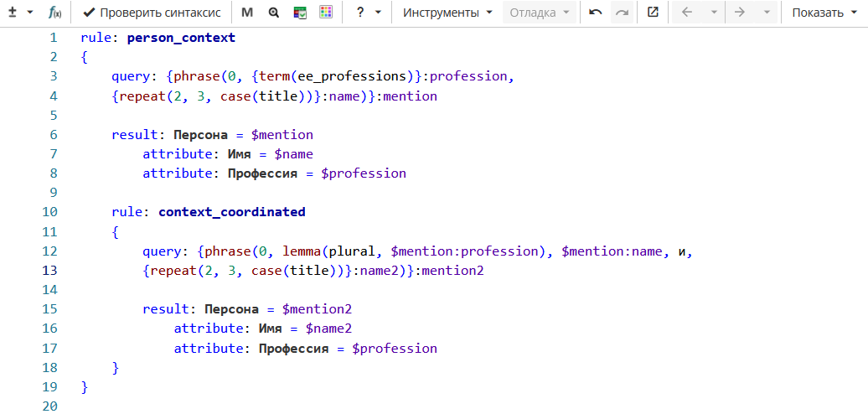
Task: Click the word plural on line 12
Action: 352,251
